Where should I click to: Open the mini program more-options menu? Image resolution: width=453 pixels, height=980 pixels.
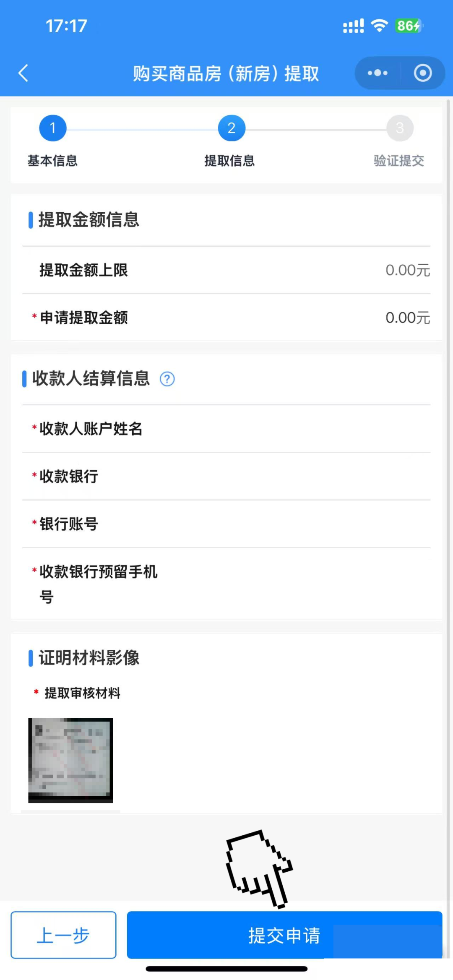point(377,73)
